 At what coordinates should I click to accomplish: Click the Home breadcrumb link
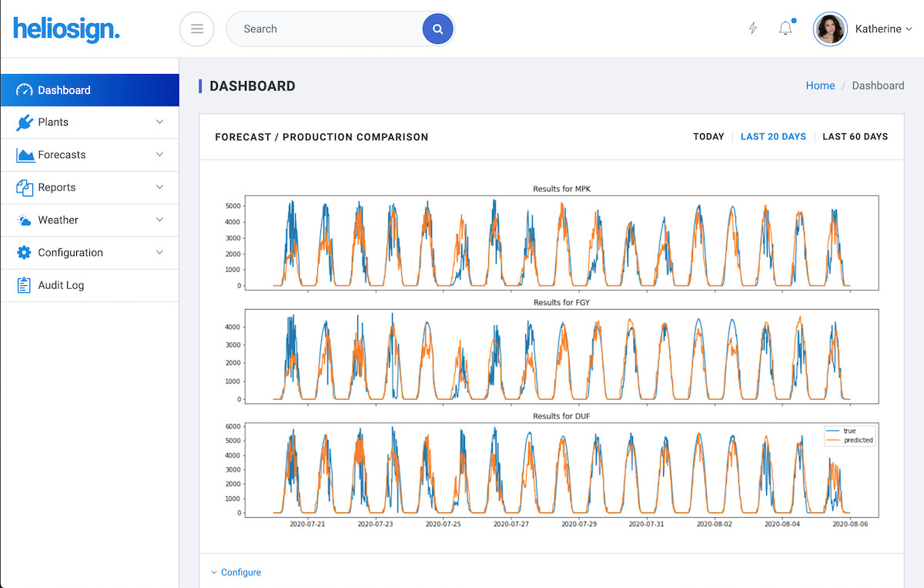click(x=820, y=86)
